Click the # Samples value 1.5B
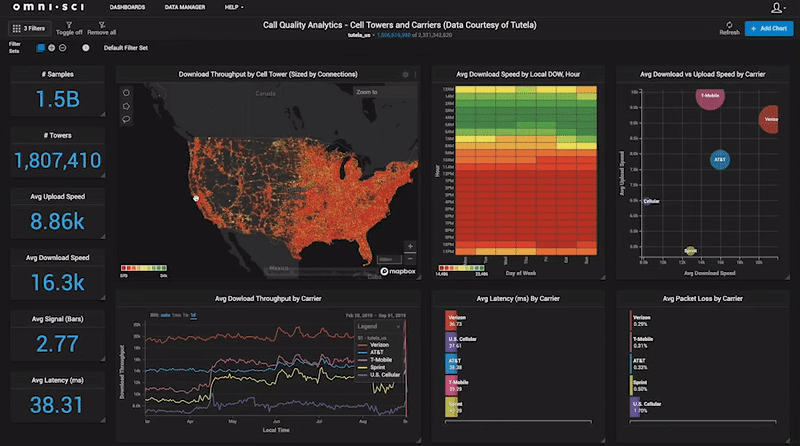This screenshot has width=800, height=446. [57, 99]
